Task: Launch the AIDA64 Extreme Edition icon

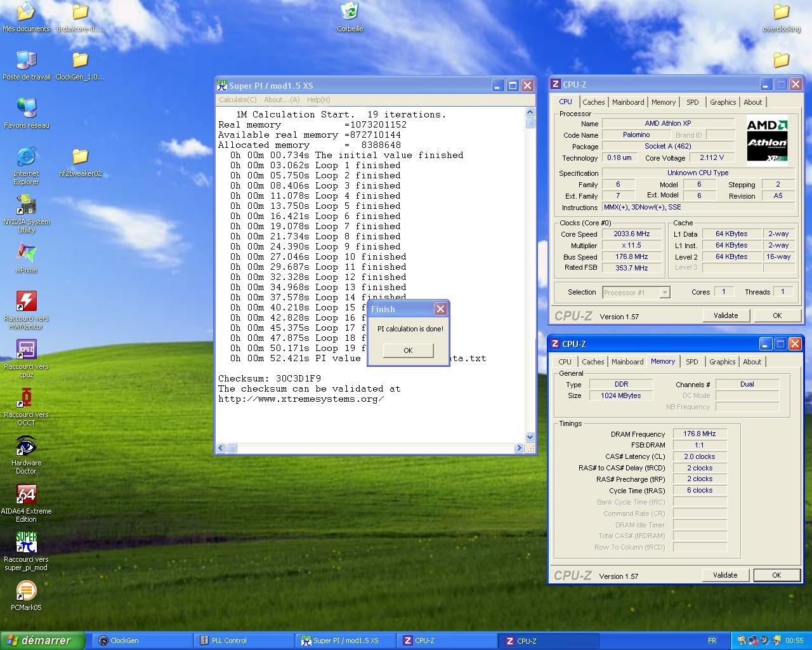Action: pyautogui.click(x=26, y=503)
